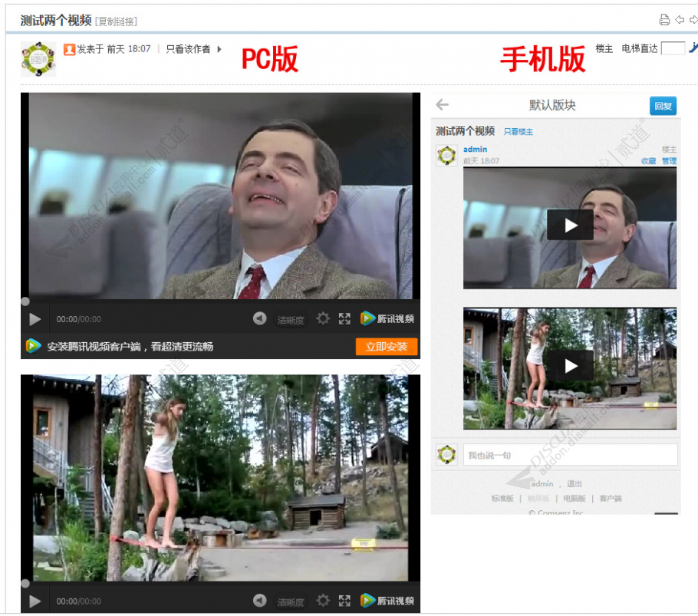Viewport: 698px width, 616px height.
Task: Open admin avatar in mobile post
Action: click(446, 155)
